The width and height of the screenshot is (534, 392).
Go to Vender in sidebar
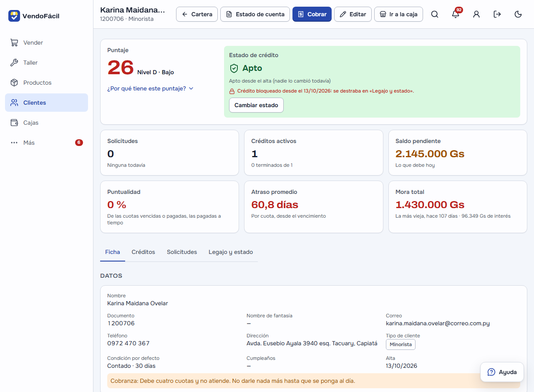coord(46,43)
